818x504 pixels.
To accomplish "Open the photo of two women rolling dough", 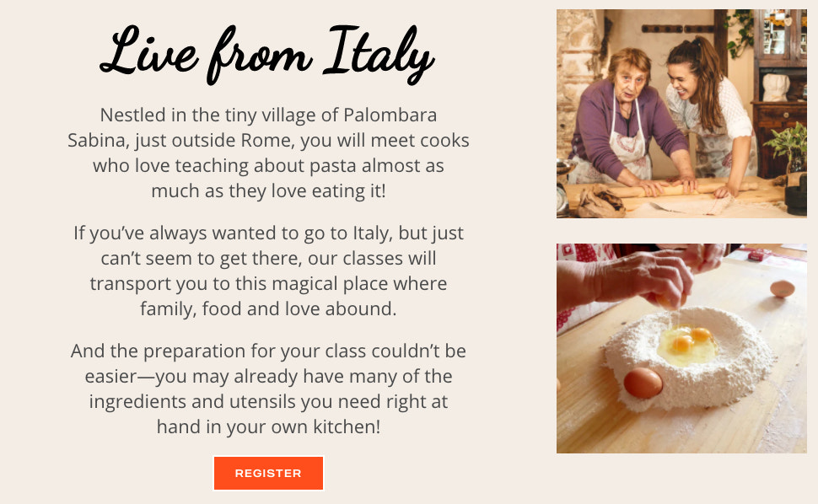I will pyautogui.click(x=681, y=114).
